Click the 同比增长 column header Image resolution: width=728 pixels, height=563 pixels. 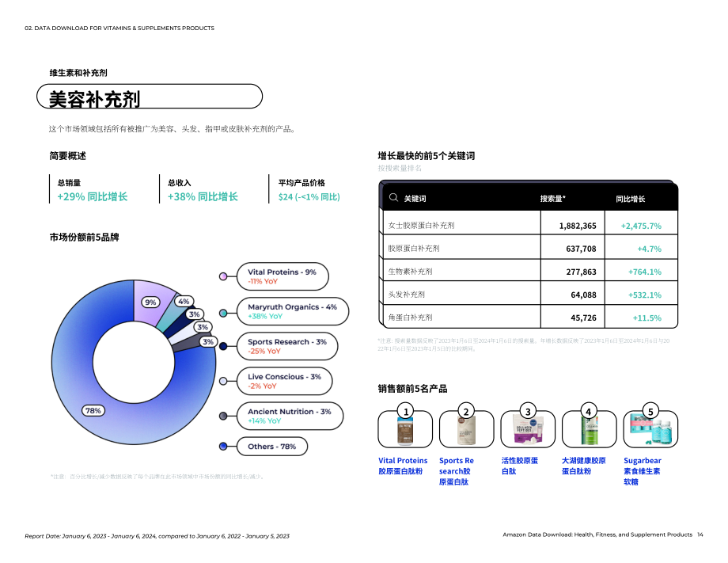pos(630,199)
